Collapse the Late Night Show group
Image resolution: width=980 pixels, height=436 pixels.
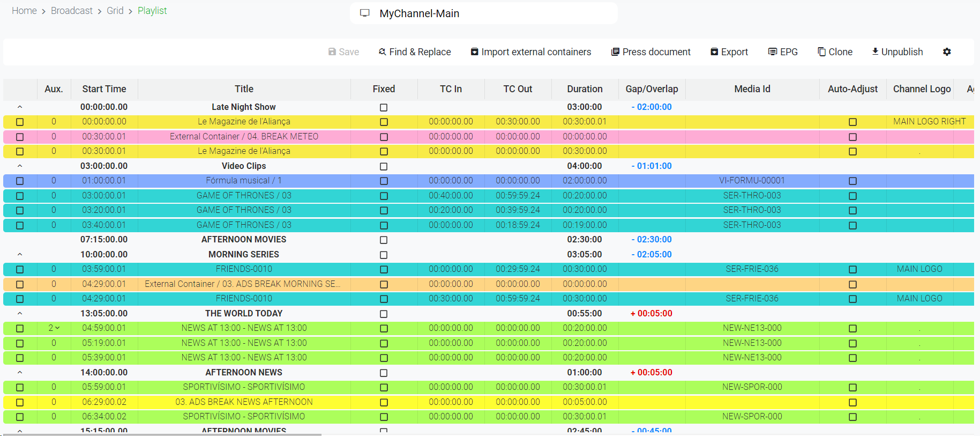pyautogui.click(x=20, y=107)
